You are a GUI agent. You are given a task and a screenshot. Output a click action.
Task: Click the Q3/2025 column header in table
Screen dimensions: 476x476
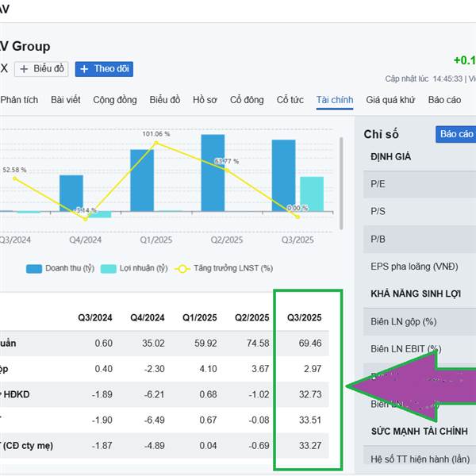click(304, 317)
